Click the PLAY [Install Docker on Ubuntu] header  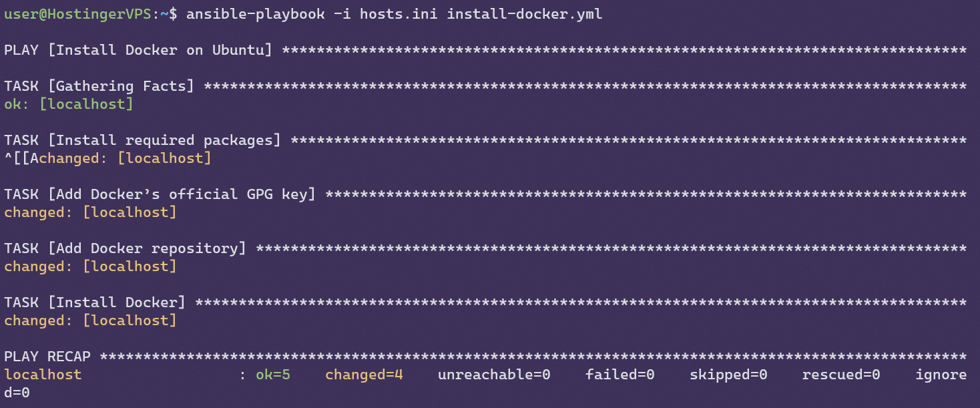tap(138, 50)
